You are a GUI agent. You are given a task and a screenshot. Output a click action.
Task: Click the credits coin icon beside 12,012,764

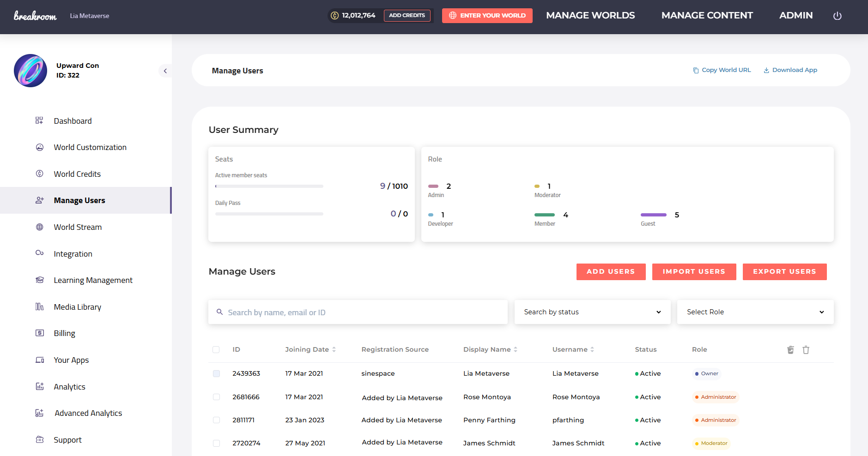click(335, 16)
